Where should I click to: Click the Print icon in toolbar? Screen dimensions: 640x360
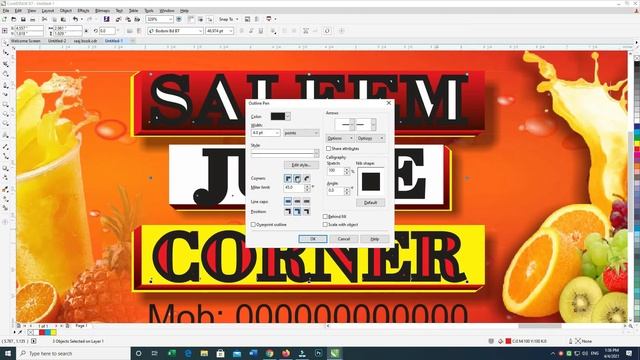click(x=33, y=19)
